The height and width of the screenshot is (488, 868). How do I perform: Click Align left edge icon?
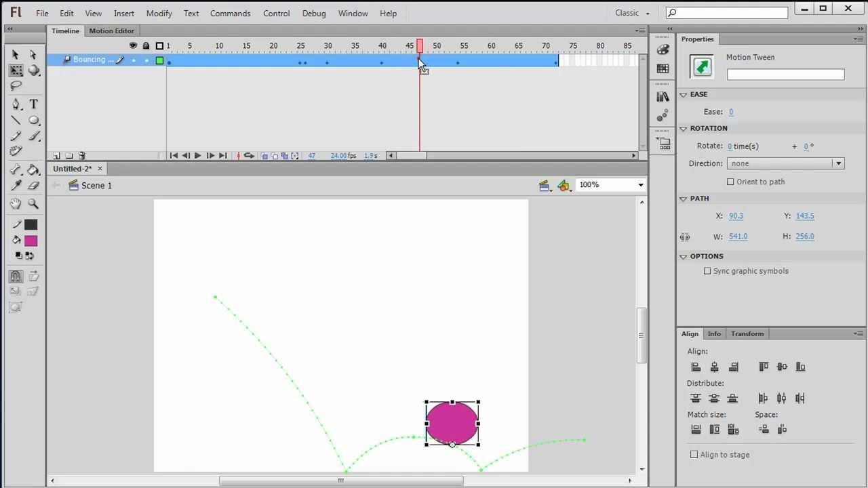696,367
